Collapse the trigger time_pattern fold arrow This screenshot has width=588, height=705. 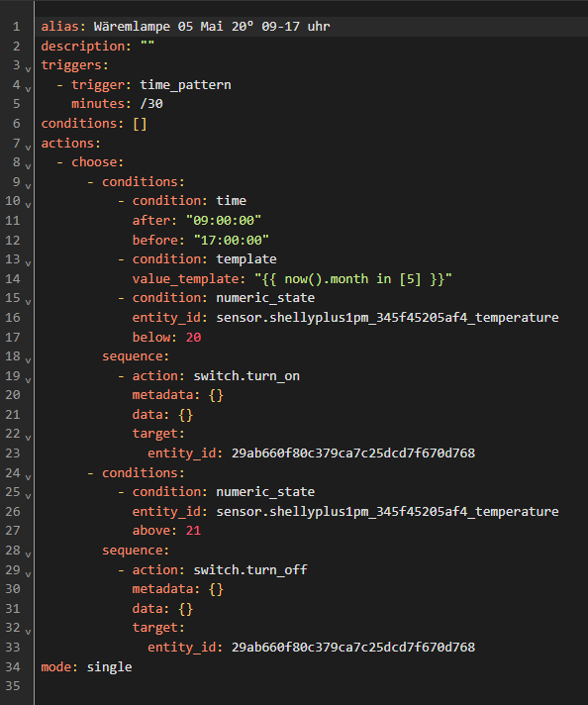pos(28,89)
